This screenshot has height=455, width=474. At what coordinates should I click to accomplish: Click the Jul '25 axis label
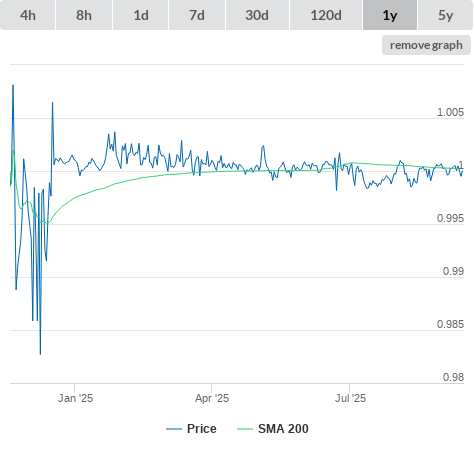[350, 398]
